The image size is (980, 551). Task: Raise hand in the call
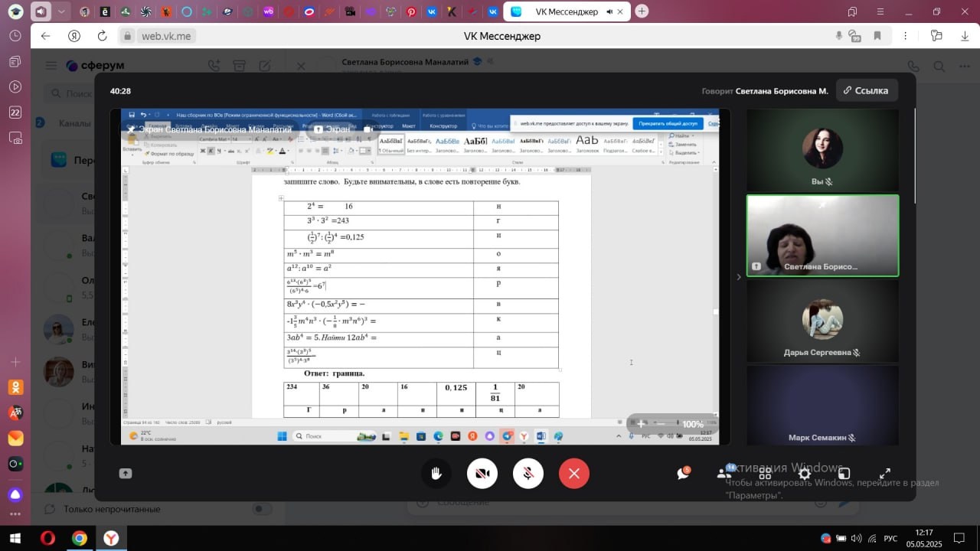436,474
